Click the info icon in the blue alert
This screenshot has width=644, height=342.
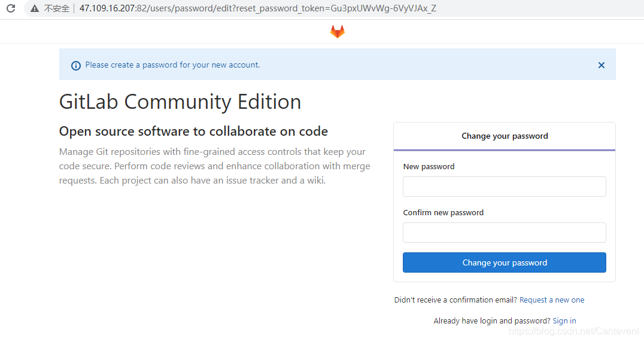coord(76,66)
